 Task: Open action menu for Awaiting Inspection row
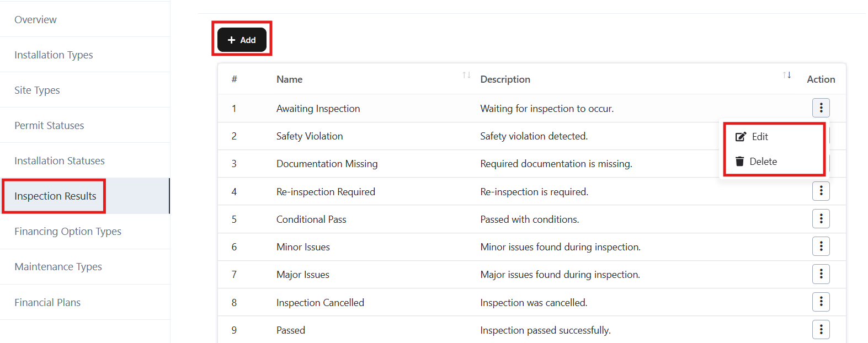click(x=821, y=108)
